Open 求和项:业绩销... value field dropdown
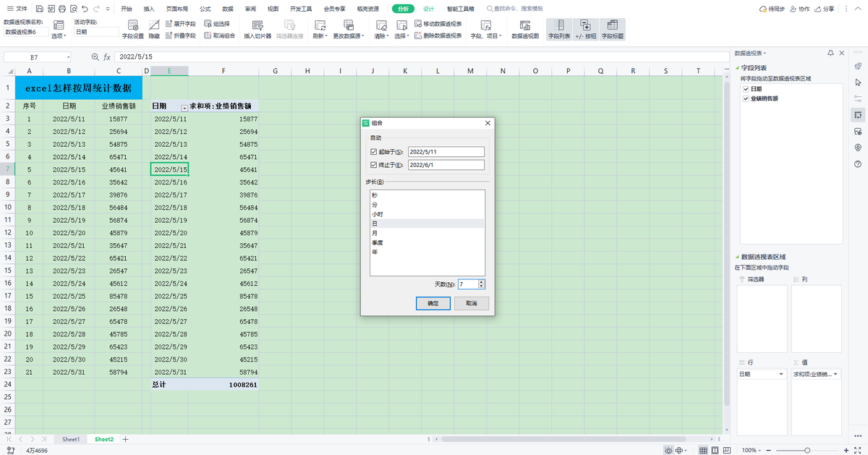868x455 pixels. 835,374
